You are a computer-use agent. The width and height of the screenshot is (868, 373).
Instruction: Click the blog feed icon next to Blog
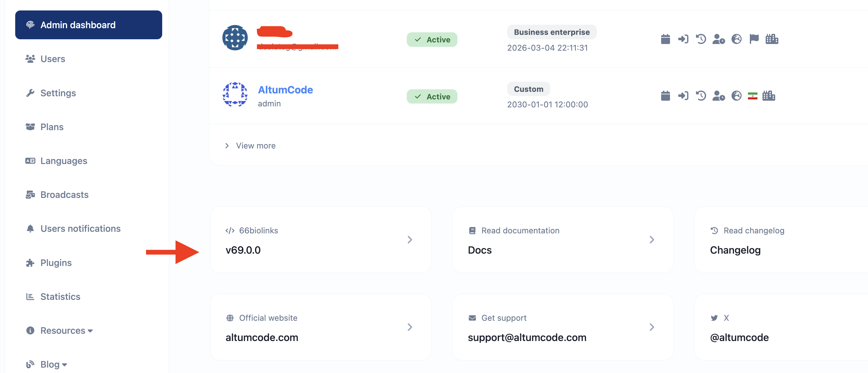coord(30,364)
